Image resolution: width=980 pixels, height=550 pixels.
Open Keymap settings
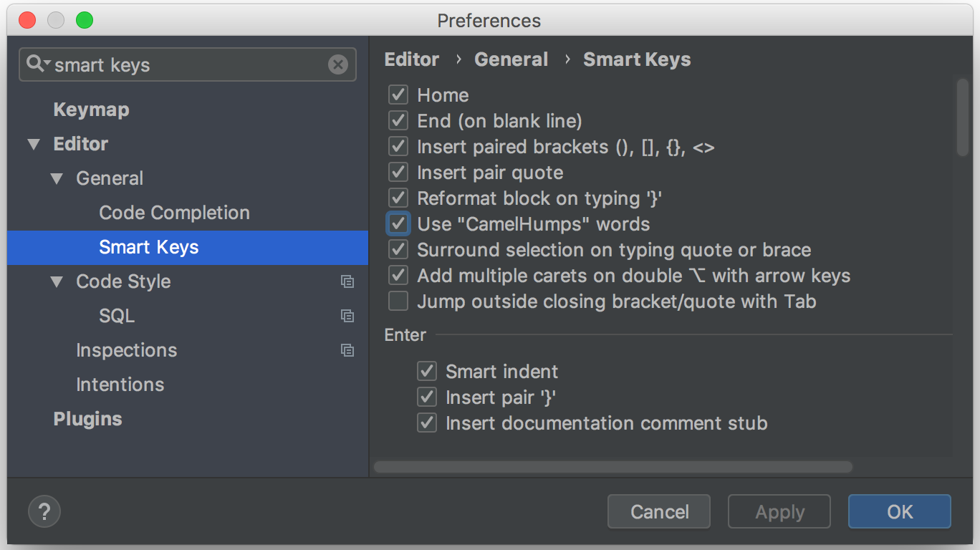[x=91, y=110]
